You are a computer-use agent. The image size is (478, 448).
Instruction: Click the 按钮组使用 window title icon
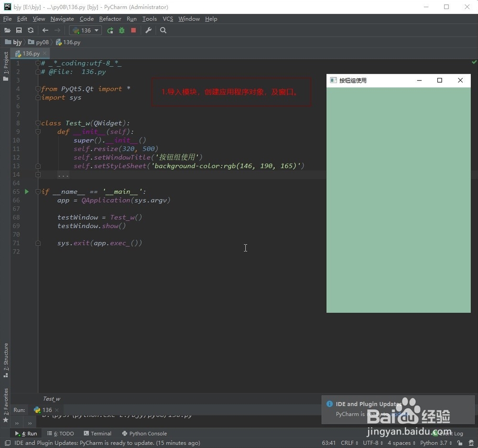pos(334,80)
